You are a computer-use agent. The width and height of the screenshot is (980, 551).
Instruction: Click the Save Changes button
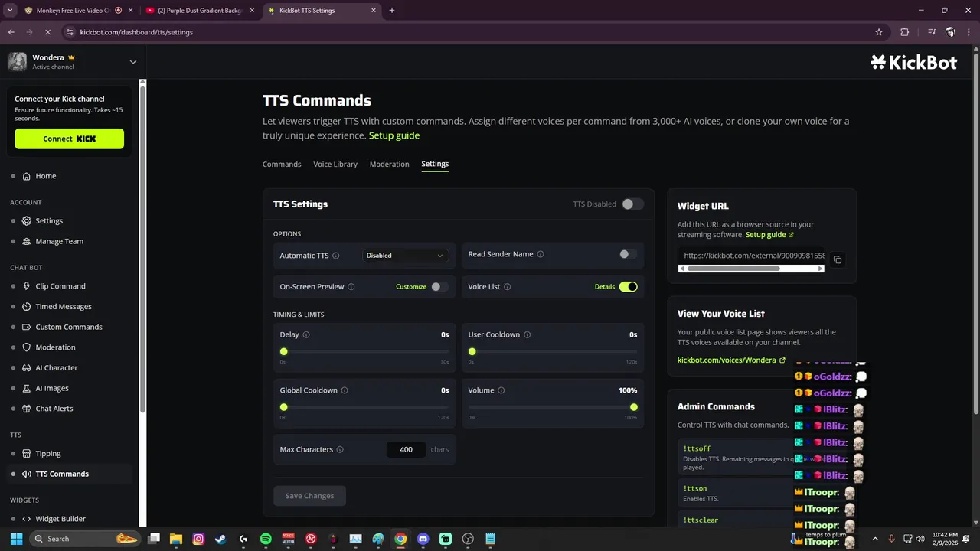click(309, 496)
